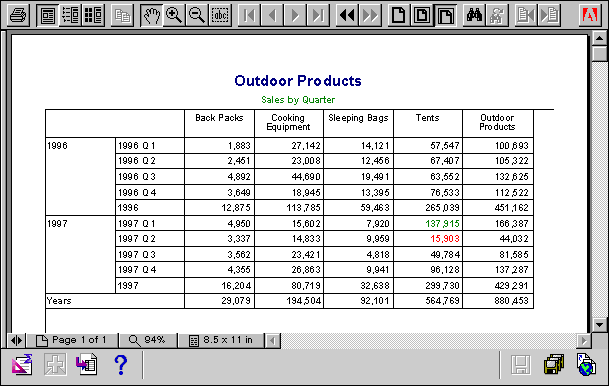Select the Hand tool
This screenshot has width=609, height=386.
coord(151,16)
